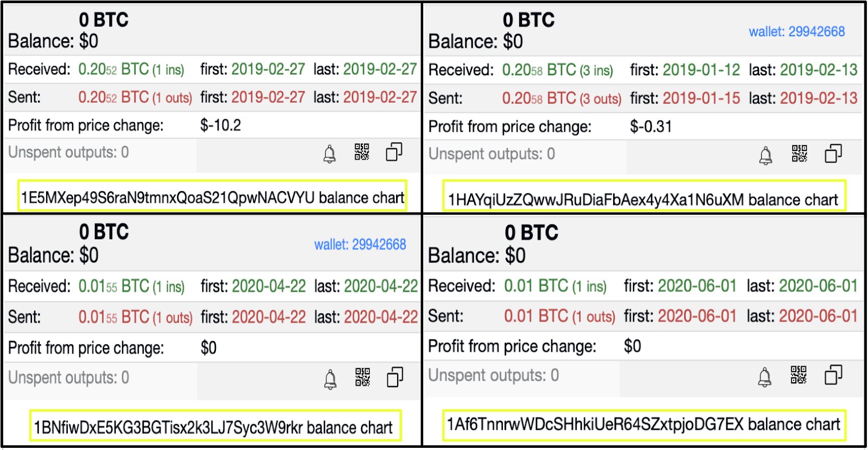The image size is (868, 450).
Task: Display QR code for address 1BNfiwDxE5KG
Action: pos(362,377)
